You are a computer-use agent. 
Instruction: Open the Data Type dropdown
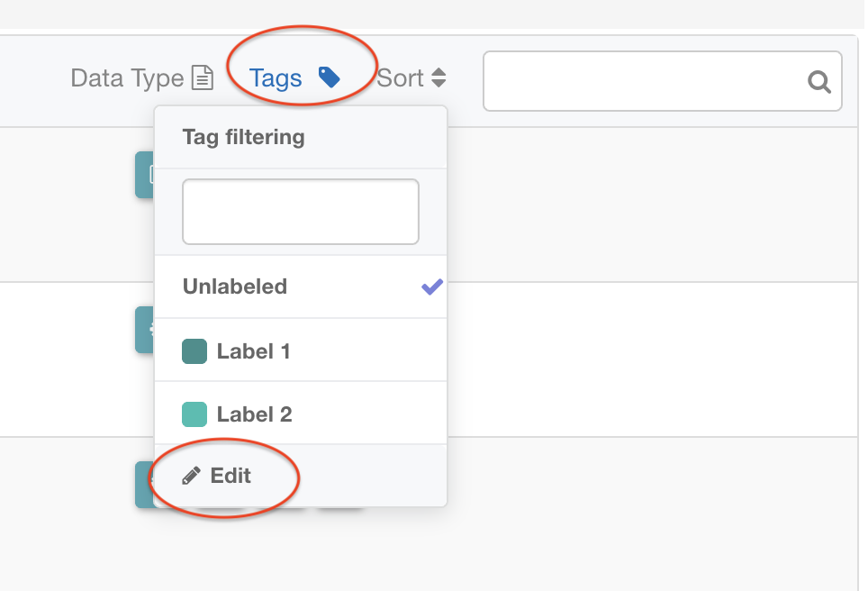pyautogui.click(x=128, y=78)
